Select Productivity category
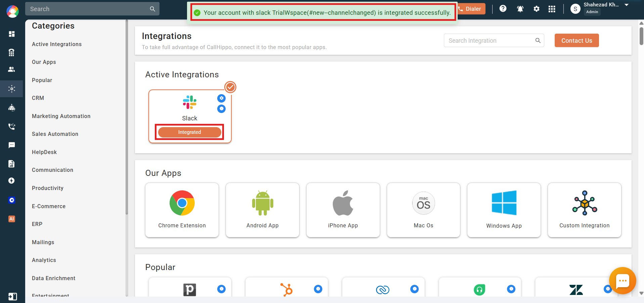The height and width of the screenshot is (303, 644). click(x=48, y=188)
